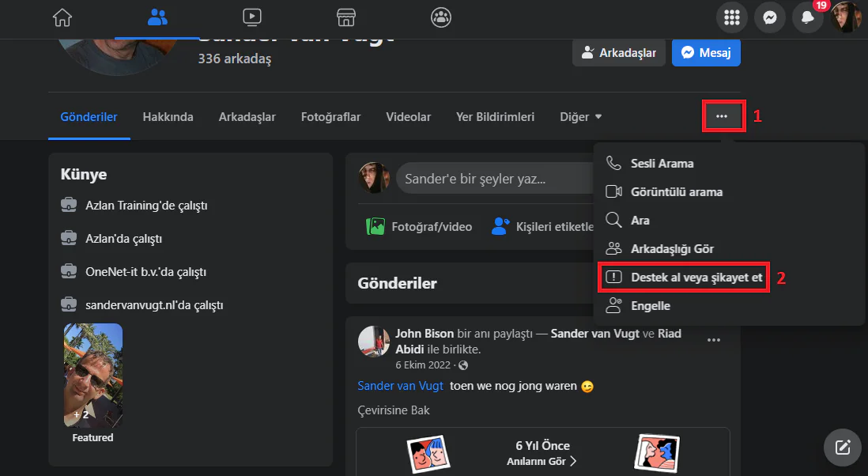
Task: Open the Watch video icon in top navigation
Action: pyautogui.click(x=251, y=17)
